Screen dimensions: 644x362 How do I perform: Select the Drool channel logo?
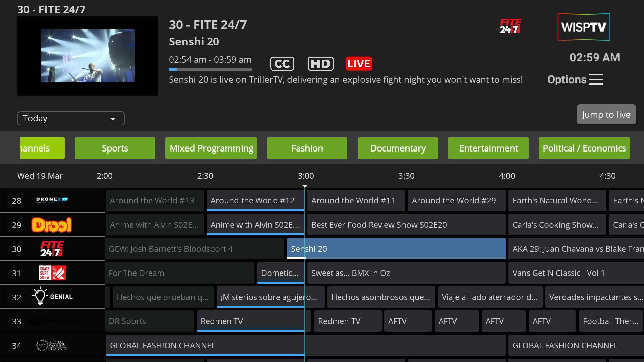[x=52, y=225]
